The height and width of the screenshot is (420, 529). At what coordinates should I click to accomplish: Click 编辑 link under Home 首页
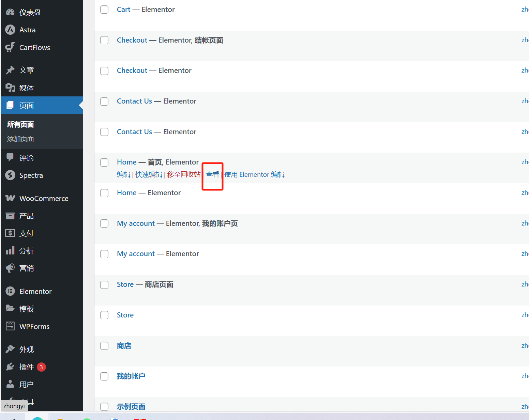[124, 174]
